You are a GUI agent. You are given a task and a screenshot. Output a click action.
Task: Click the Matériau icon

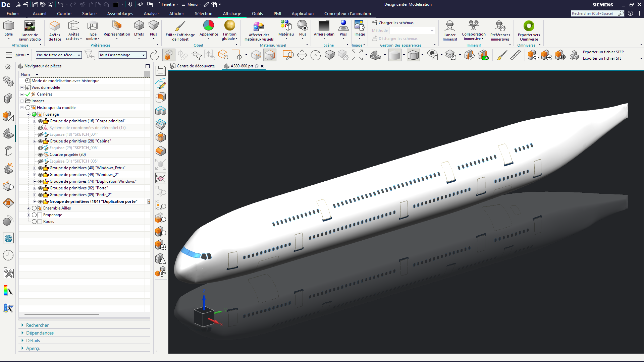[286, 25]
